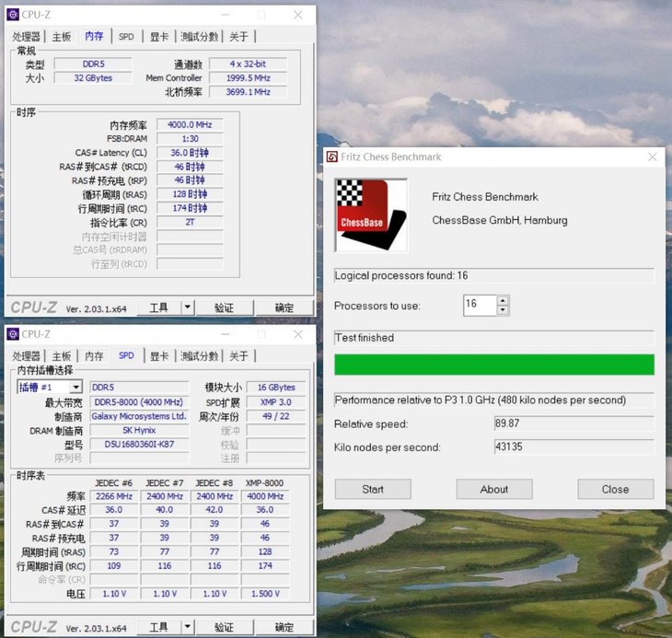Switch to the SPD tab in top CPU-Z window

[x=126, y=37]
